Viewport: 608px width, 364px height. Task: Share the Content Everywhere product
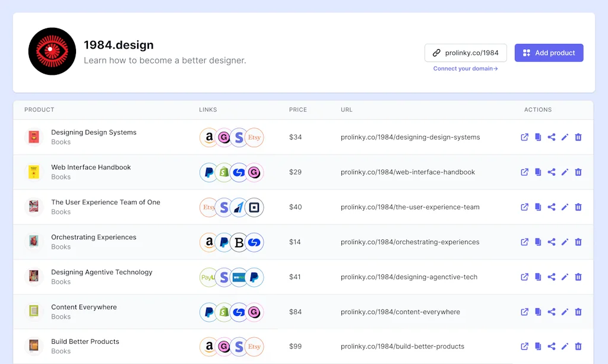(x=551, y=312)
